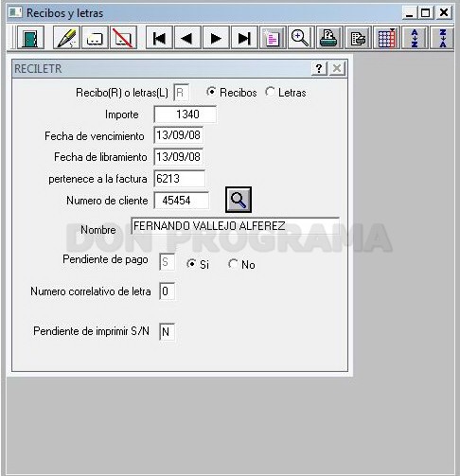Screen dimensions: 460x476
Task: Go to first record
Action: tap(159, 38)
